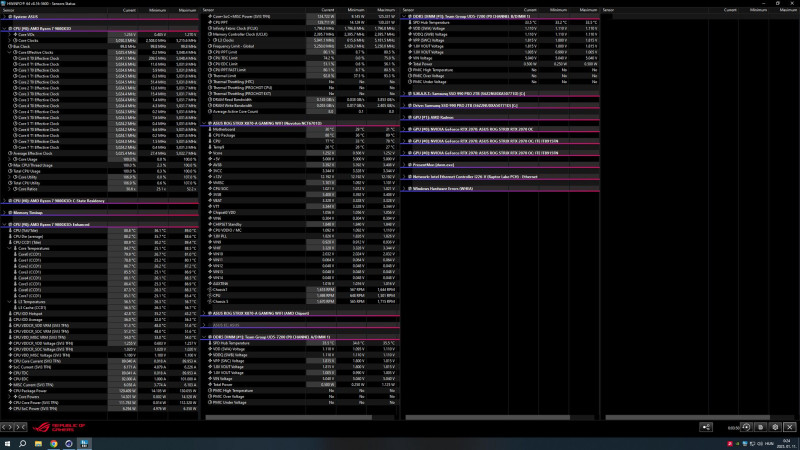Expand the Core Ratios row
Screen dimensions: 800x450
pos(9,189)
